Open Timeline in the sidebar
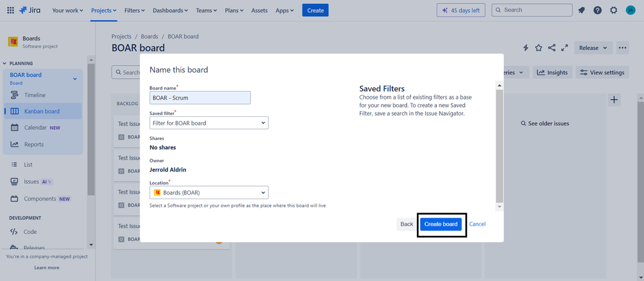This screenshot has width=644, height=281. 43,95
